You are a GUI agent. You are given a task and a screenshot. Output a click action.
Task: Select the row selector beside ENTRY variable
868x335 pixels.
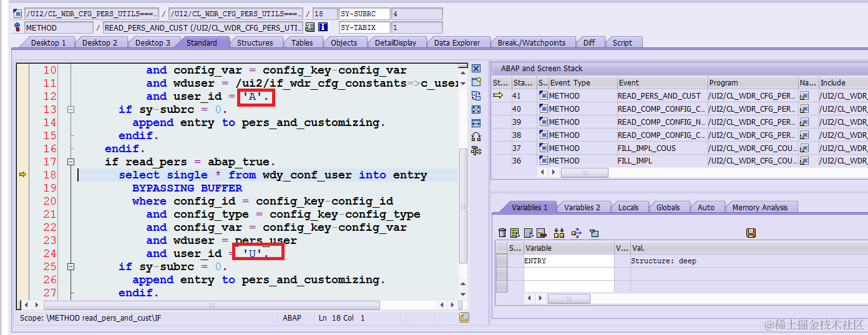[502, 261]
